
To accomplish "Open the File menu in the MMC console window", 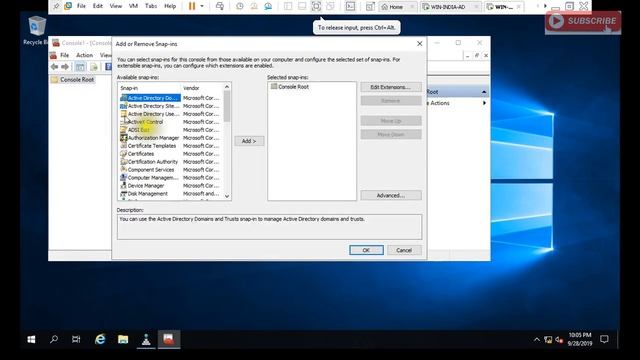I will click(x=64, y=55).
